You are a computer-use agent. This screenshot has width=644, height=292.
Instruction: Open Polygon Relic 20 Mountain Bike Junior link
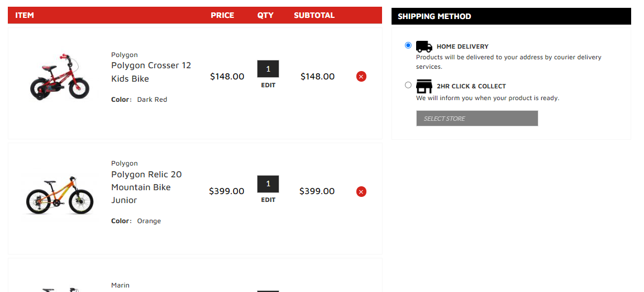point(147,187)
